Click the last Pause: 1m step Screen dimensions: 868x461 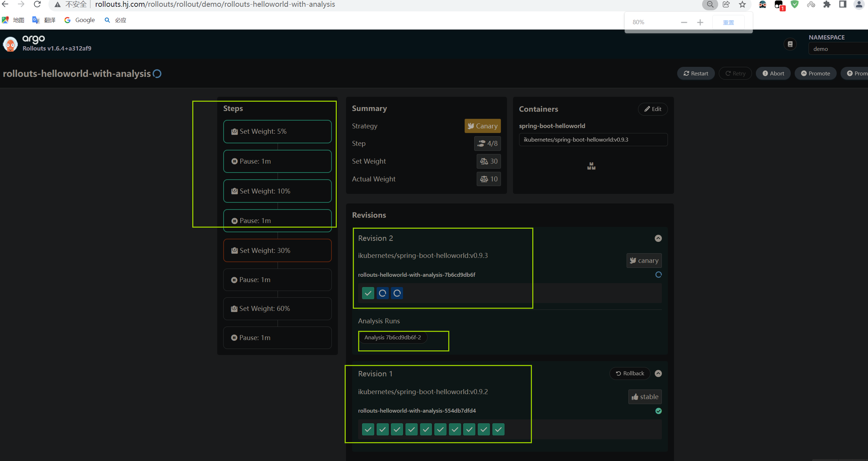(277, 338)
